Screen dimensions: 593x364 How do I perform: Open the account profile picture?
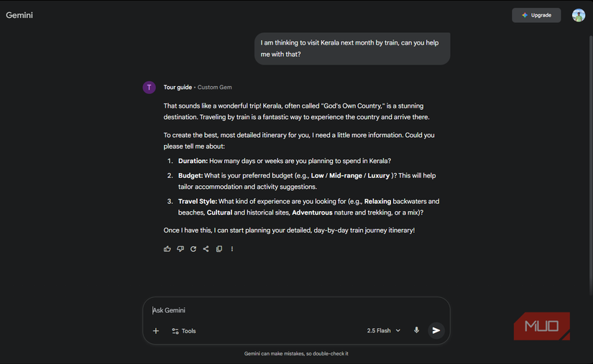[x=579, y=15]
